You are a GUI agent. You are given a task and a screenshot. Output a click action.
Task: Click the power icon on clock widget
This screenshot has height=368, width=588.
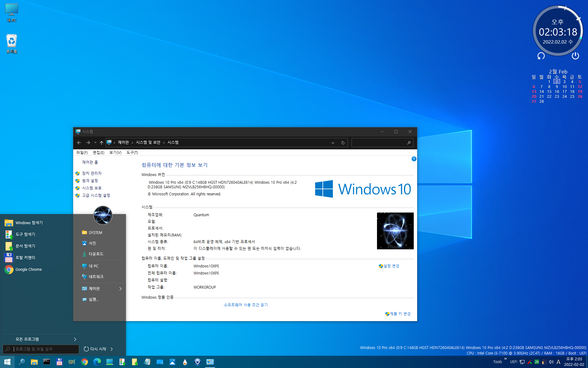575,56
